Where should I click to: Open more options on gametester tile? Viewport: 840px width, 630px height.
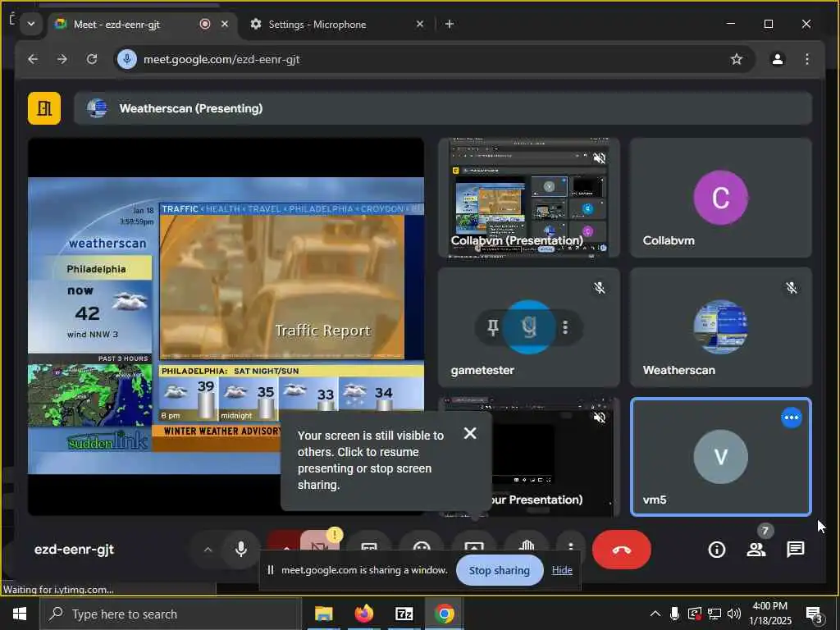coord(565,326)
